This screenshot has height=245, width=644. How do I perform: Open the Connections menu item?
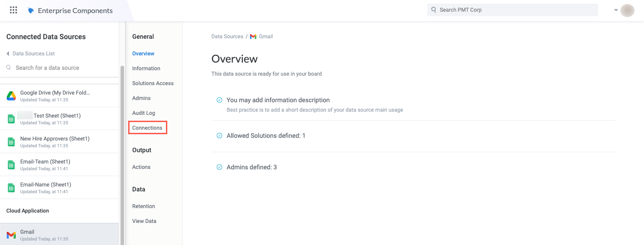[147, 128]
